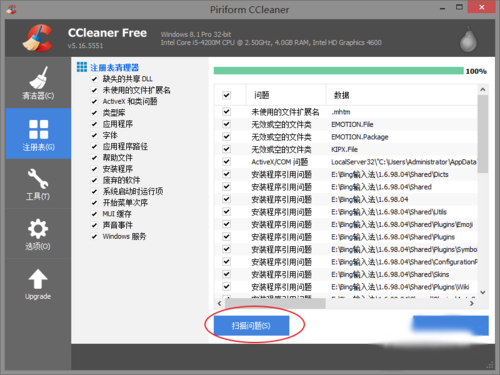Click the 扫描问题(S) scan button
500x375 pixels.
pyautogui.click(x=251, y=326)
